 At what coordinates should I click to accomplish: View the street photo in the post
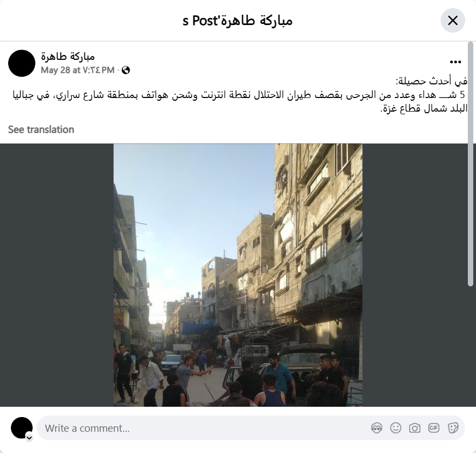coord(238,275)
